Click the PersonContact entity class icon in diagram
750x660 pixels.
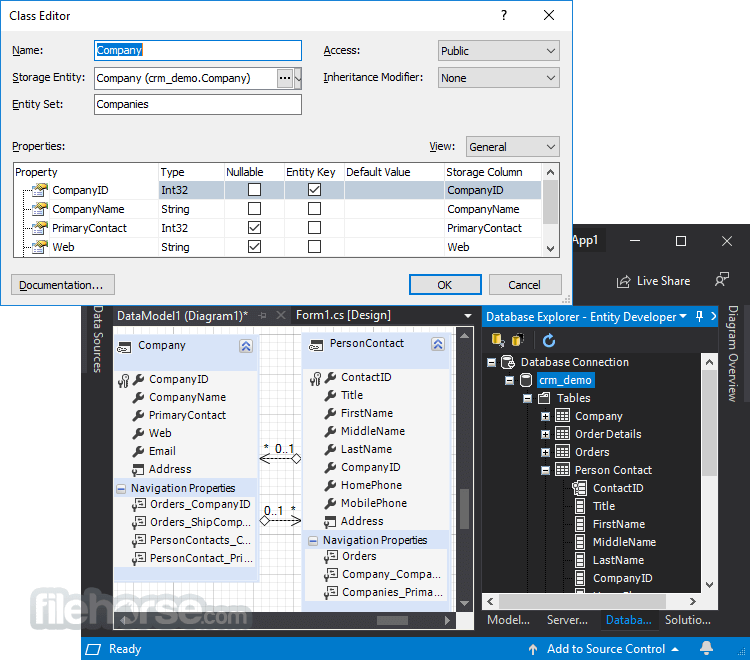(x=316, y=344)
